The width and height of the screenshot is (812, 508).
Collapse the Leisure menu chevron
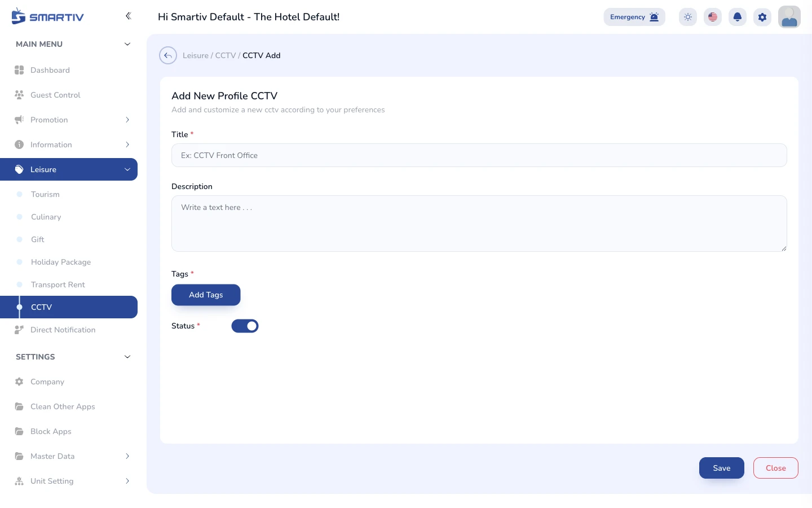coord(127,169)
